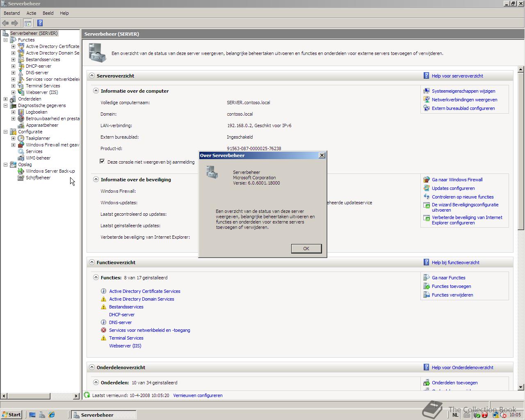
Task: Open Systeemeigenschappen wijzigen link
Action: pos(463,91)
